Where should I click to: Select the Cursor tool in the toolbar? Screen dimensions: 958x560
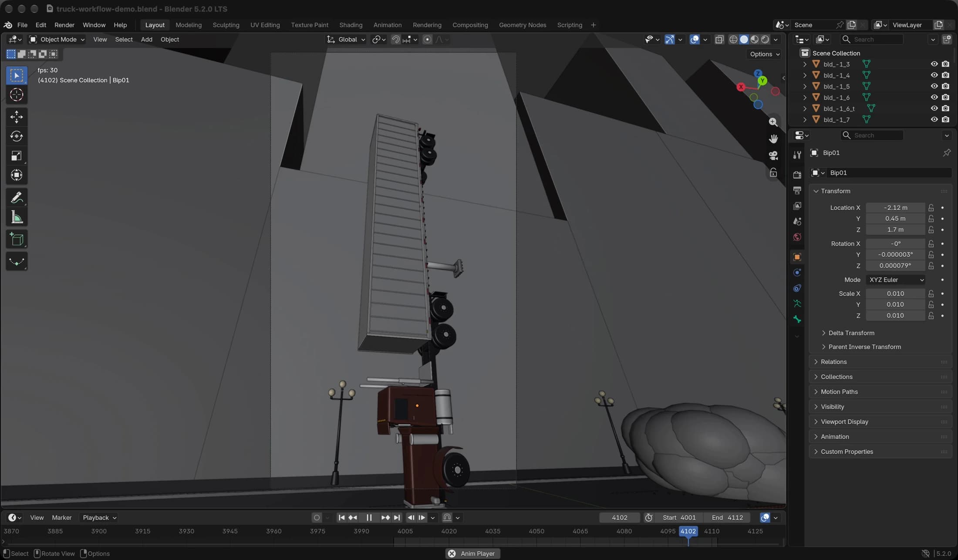point(17,94)
